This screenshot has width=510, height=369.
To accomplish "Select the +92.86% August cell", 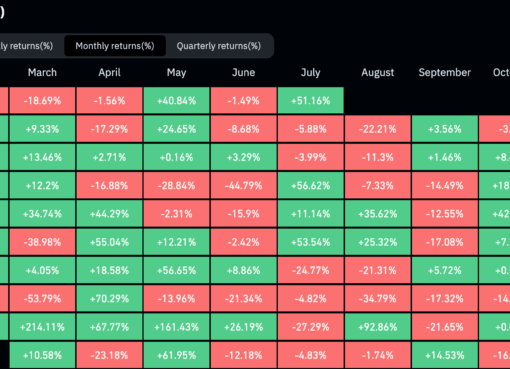I will 378,327.
